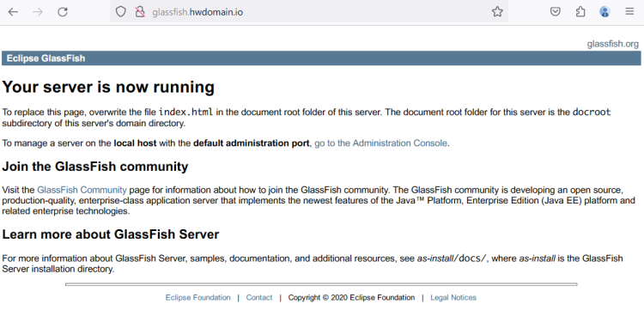Reload the page with the refresh icon
Image resolution: width=644 pixels, height=310 pixels.
pyautogui.click(x=63, y=12)
